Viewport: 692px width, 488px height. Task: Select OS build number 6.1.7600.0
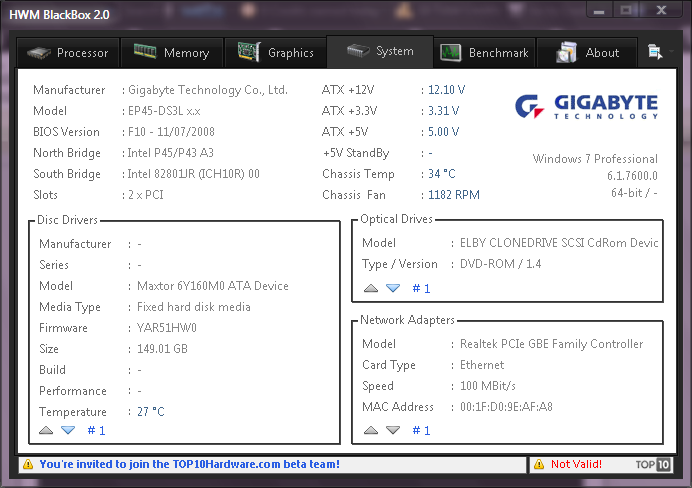[x=632, y=176]
